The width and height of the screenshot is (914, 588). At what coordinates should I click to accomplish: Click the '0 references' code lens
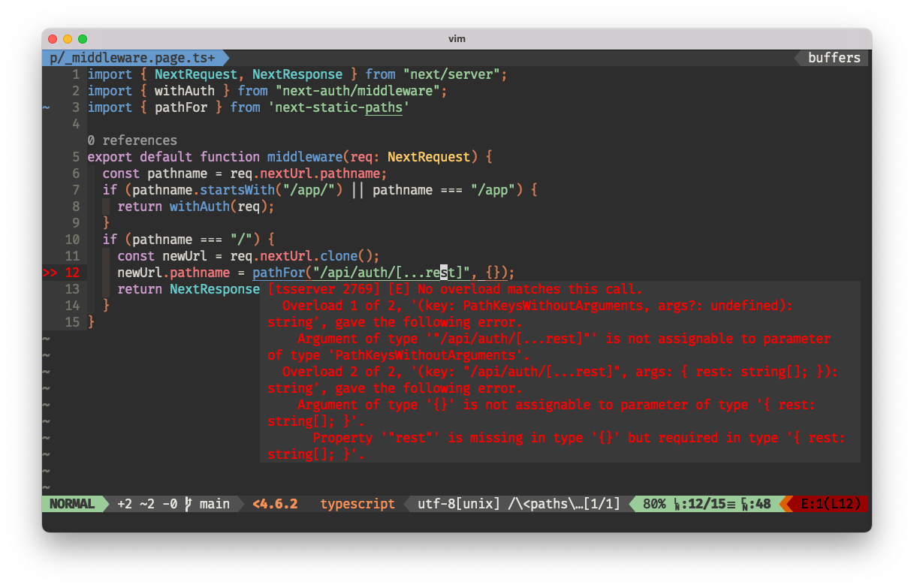(x=132, y=140)
